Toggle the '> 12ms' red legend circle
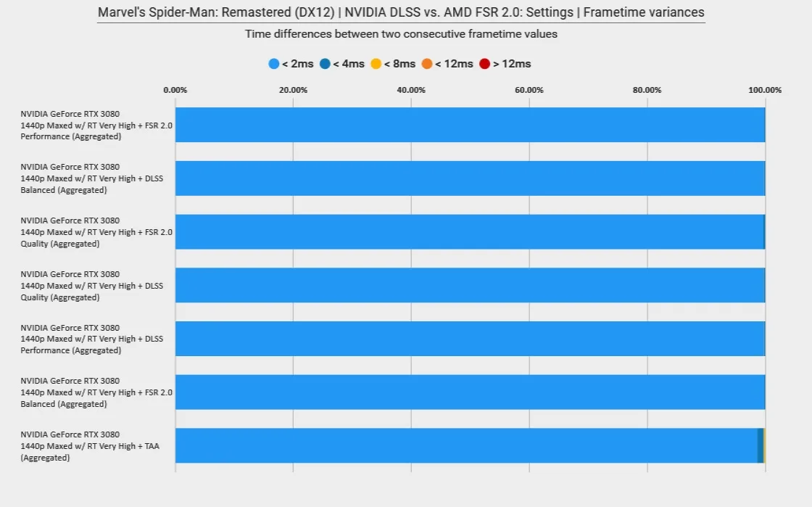 coord(485,64)
